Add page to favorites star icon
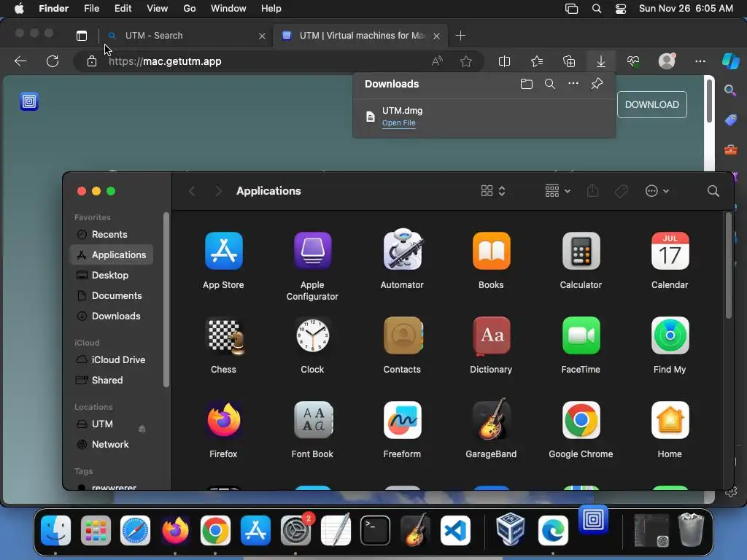 466,61
